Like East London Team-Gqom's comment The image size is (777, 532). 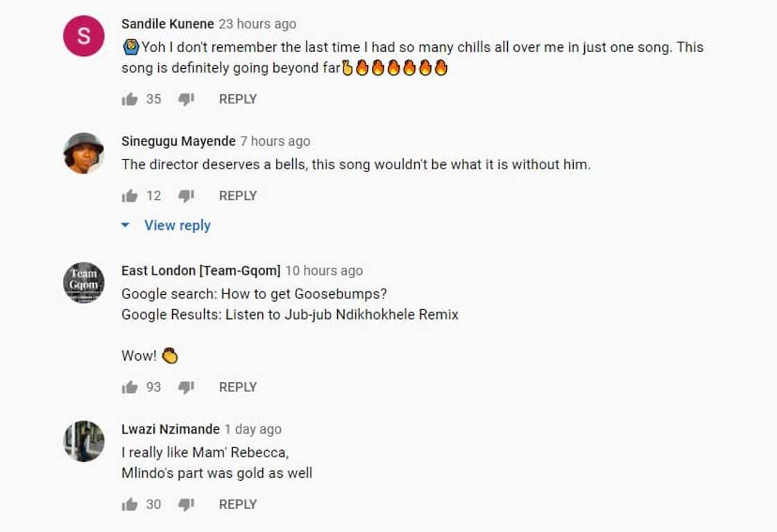click(130, 388)
